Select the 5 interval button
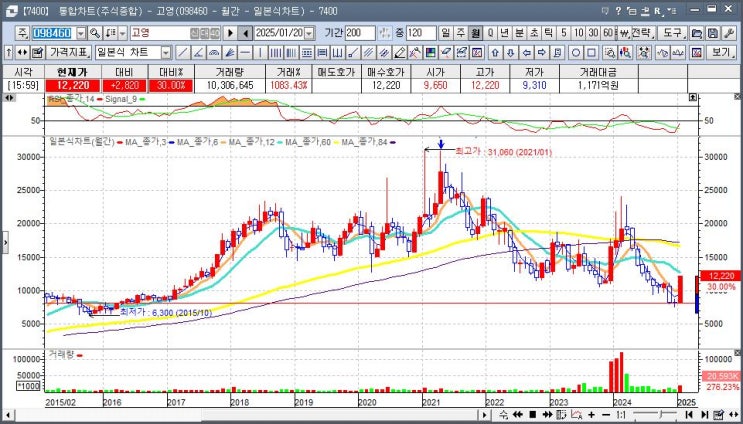This screenshot has width=743, height=424. [x=564, y=33]
